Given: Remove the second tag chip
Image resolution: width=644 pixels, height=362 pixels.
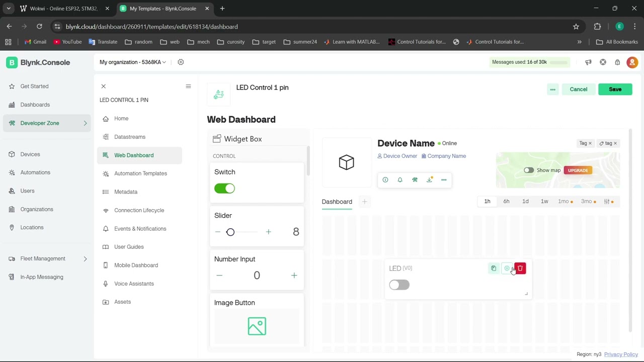Looking at the screenshot, I should click(615, 143).
